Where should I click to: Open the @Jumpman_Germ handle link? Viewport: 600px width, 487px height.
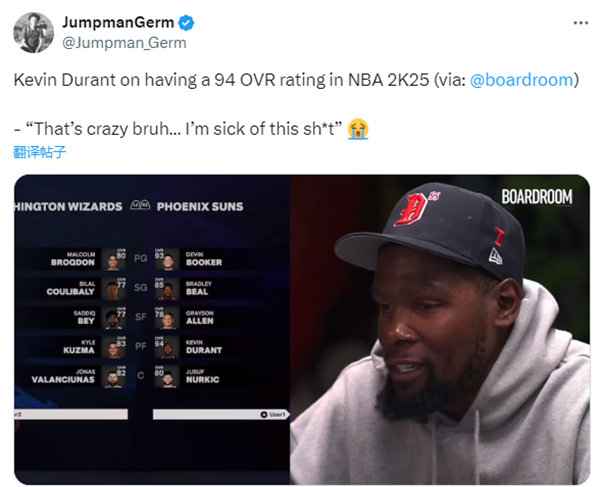[x=124, y=43]
